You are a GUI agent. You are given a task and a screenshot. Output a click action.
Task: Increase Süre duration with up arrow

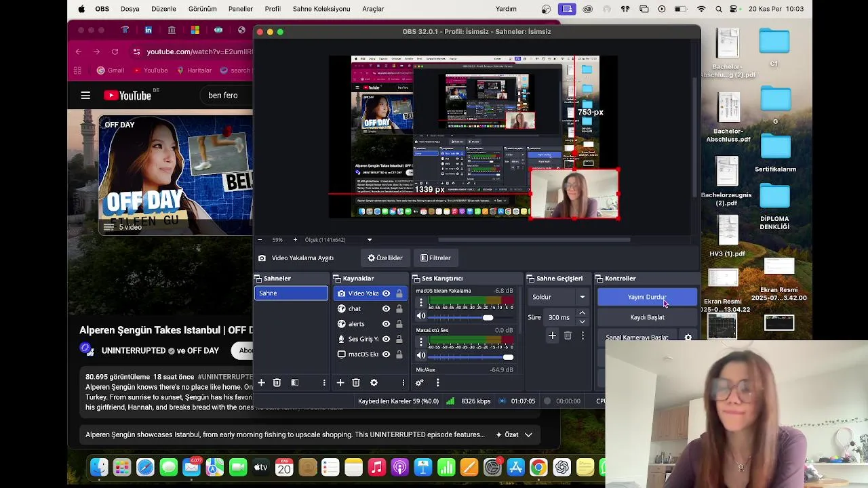(x=582, y=313)
